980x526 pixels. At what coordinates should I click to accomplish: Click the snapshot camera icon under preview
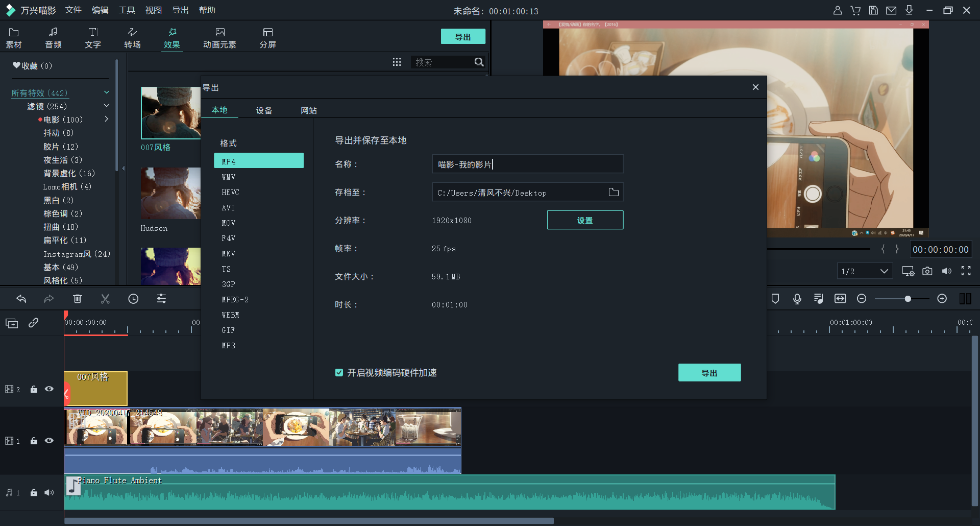[x=927, y=271]
